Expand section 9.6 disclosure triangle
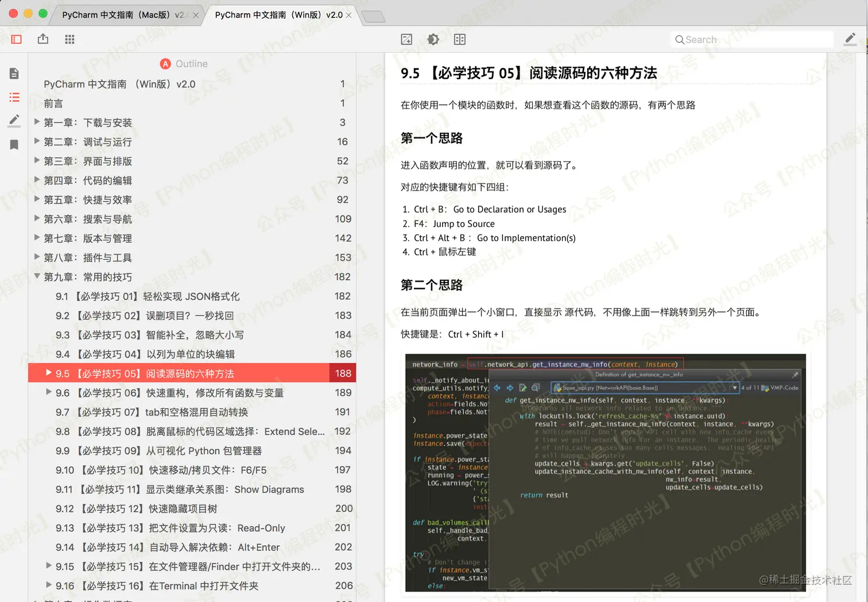 pyautogui.click(x=49, y=392)
